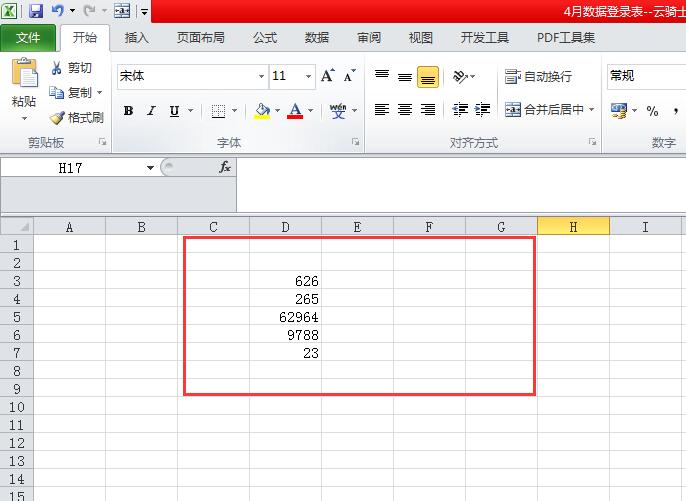Expand the Paste options arrow
The image size is (686, 501).
(x=24, y=119)
